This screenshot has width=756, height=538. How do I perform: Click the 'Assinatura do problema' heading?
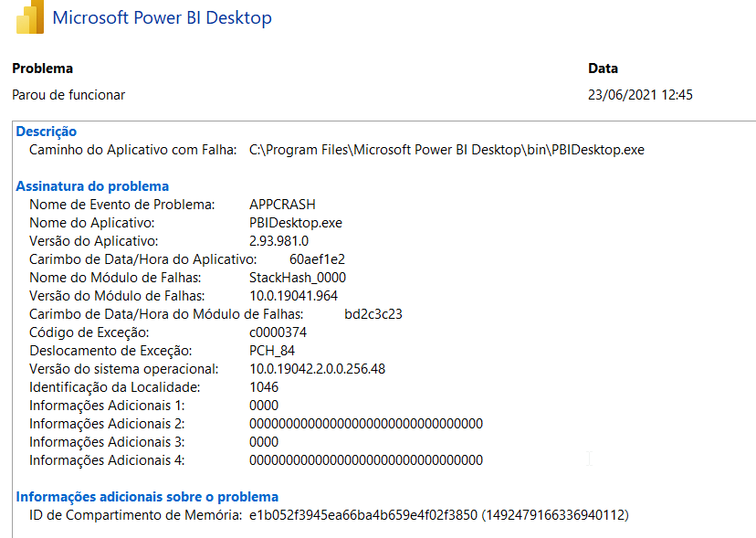[x=92, y=186]
